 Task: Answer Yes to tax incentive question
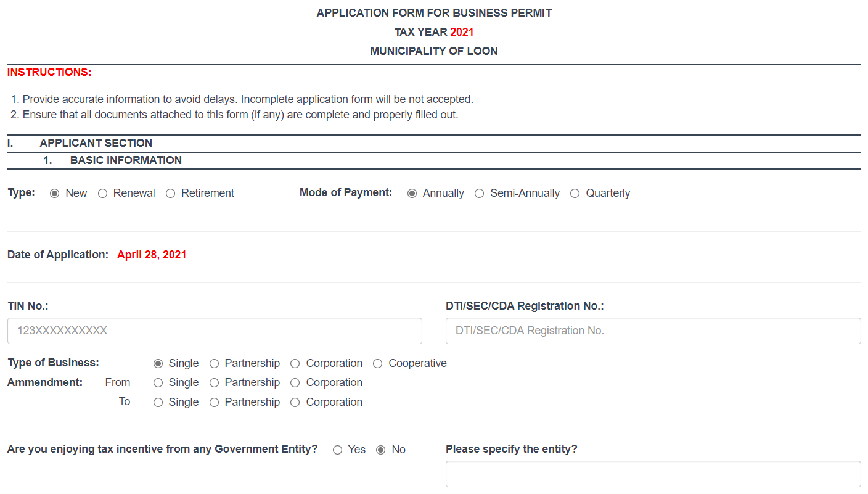click(x=338, y=450)
